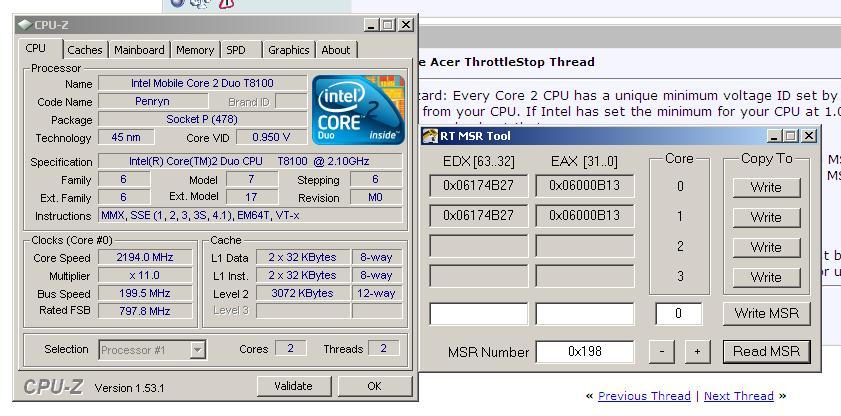
Task: Close the RT MSR Tool window
Action: pos(808,136)
